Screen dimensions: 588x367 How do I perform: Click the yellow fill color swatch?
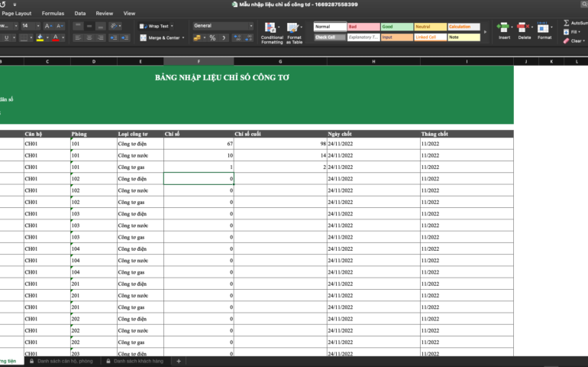click(40, 37)
